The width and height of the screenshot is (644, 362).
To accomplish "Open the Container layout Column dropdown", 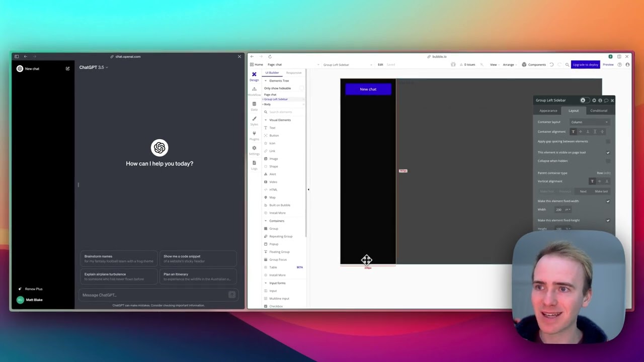I will point(589,122).
